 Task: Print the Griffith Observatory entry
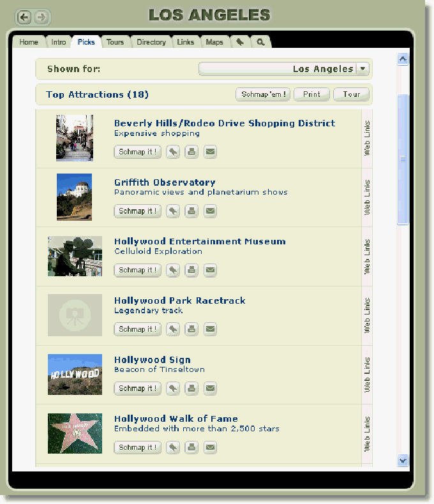tap(191, 211)
